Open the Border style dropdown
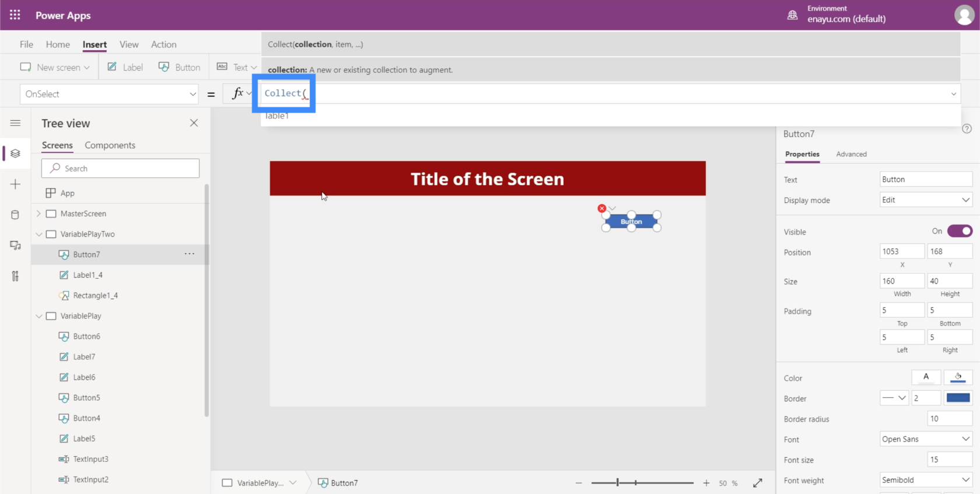980x494 pixels. (x=894, y=398)
